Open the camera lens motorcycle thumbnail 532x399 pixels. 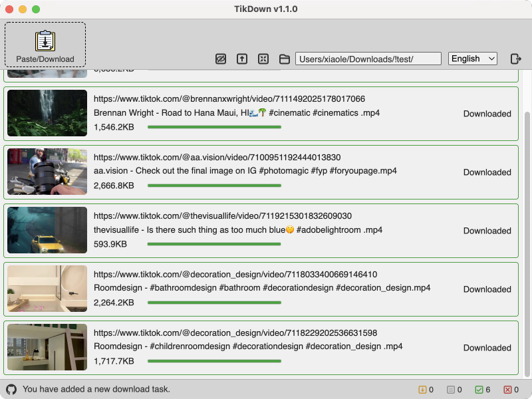(47, 172)
